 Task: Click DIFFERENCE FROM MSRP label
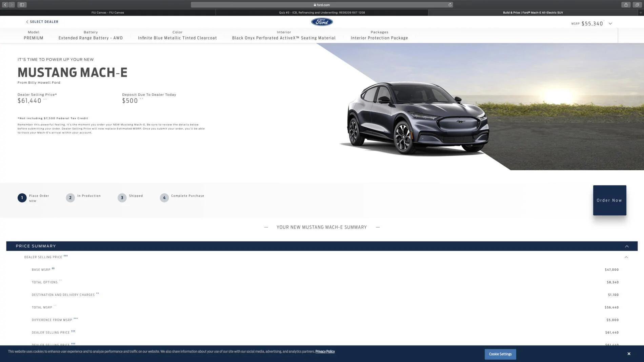coord(52,320)
